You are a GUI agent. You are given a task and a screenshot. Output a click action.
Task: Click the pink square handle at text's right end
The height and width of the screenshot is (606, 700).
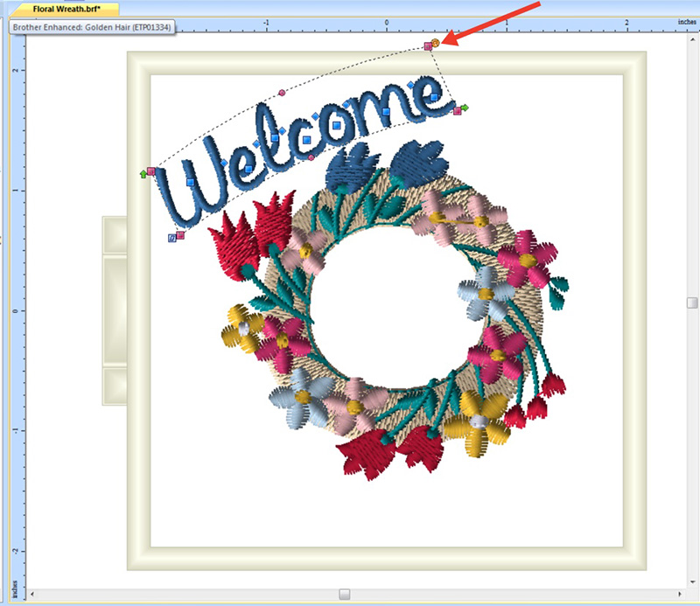coord(457,110)
